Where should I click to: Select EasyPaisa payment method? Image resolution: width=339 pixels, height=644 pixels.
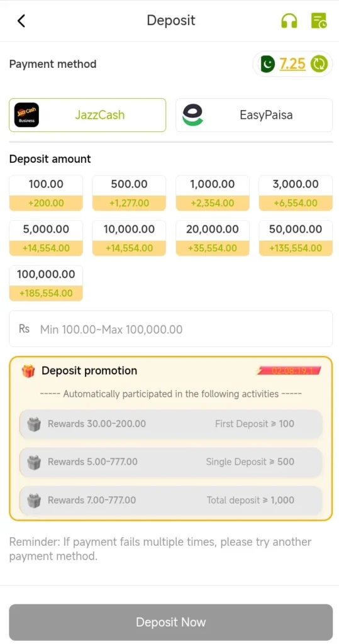(254, 115)
